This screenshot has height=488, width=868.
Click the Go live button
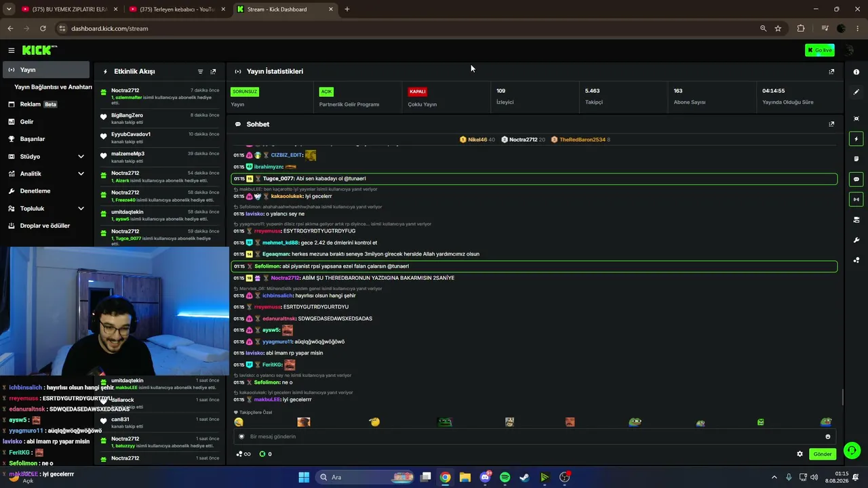820,50
